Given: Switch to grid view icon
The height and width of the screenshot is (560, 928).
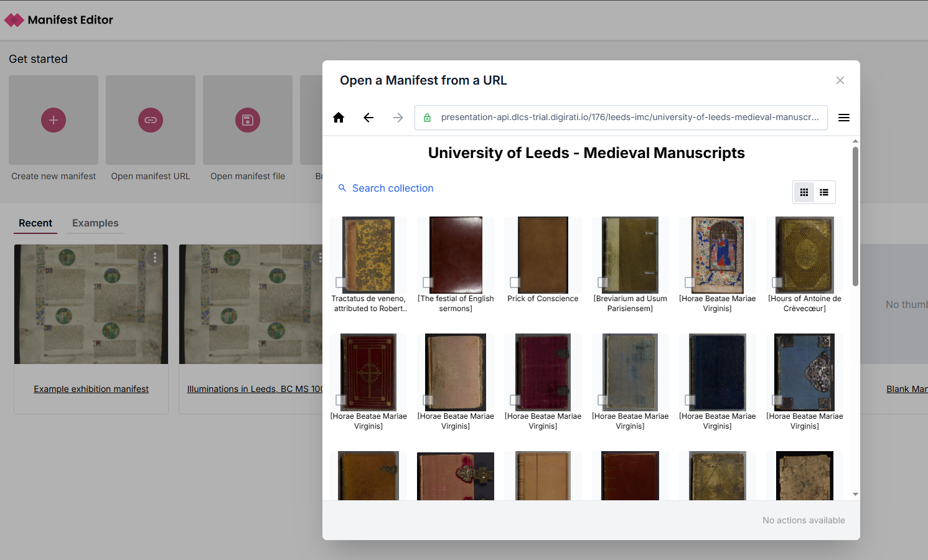Looking at the screenshot, I should pos(804,192).
